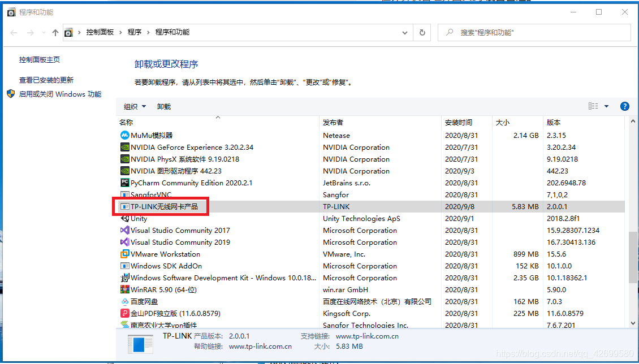639x364 pixels.
Task: Expand the address bar history dropdown
Action: coord(405,33)
